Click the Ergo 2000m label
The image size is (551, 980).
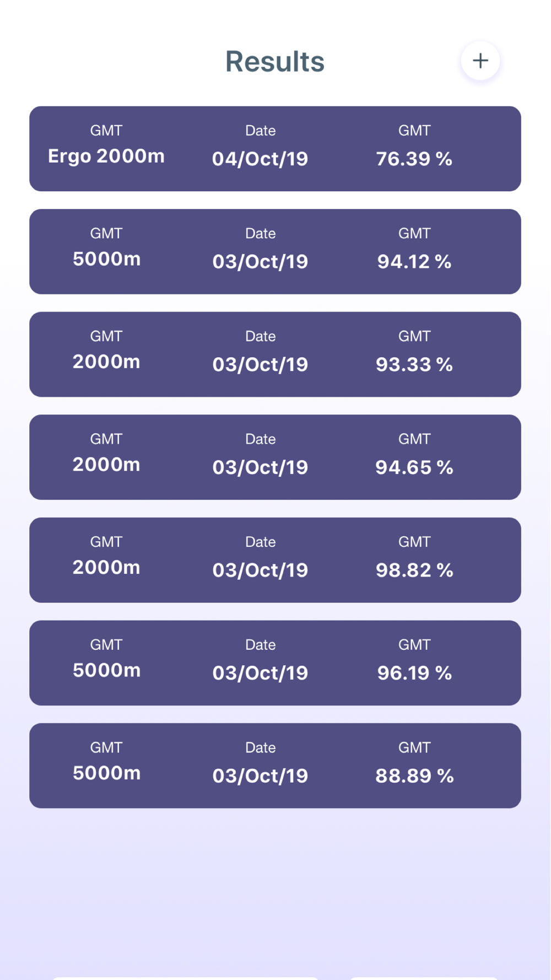tap(106, 156)
